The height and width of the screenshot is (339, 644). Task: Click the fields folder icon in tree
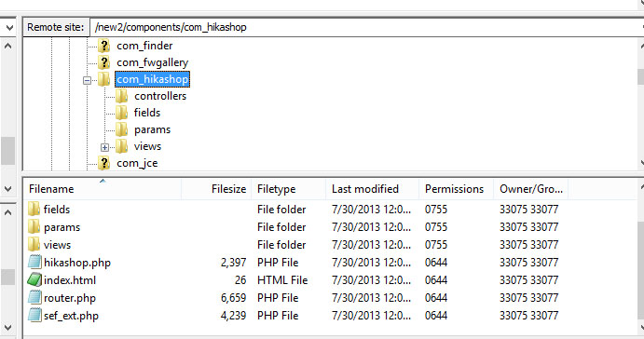click(122, 113)
